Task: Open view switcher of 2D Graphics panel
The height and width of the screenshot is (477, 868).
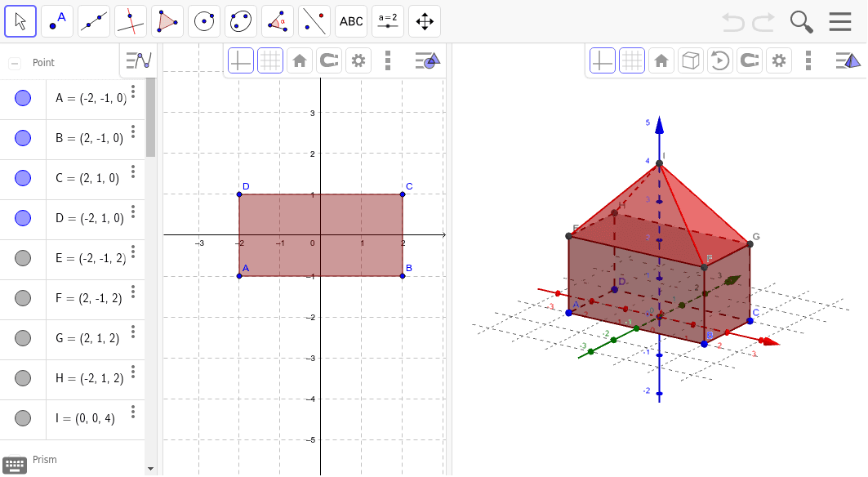Action: point(427,60)
